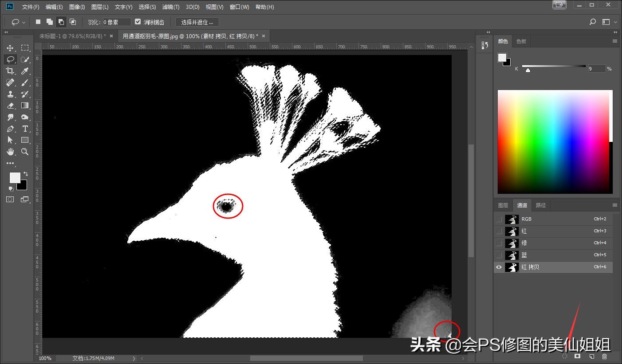Click the 选择并遮住 button
The height and width of the screenshot is (364, 622).
(197, 22)
